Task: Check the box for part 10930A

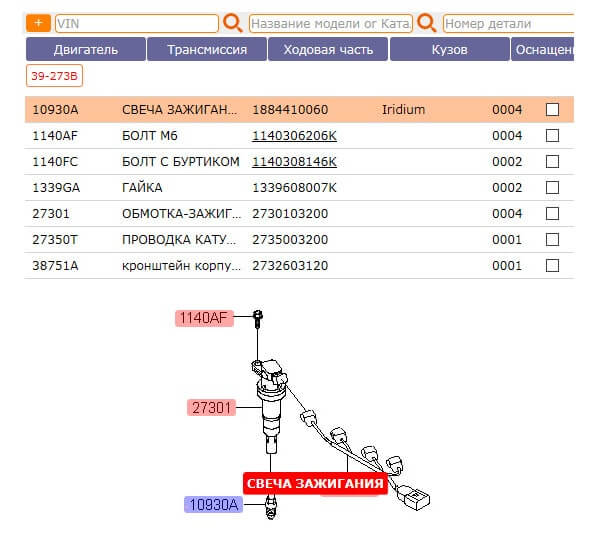Action: pyautogui.click(x=552, y=110)
